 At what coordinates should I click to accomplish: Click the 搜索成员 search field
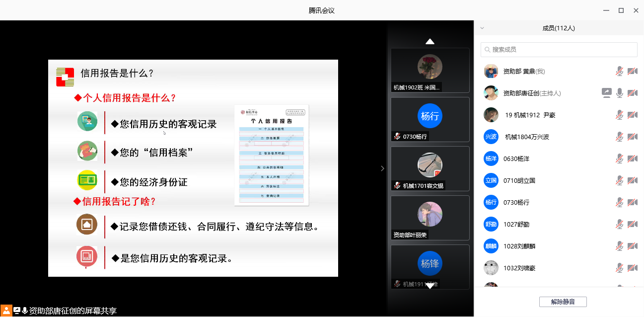click(559, 50)
